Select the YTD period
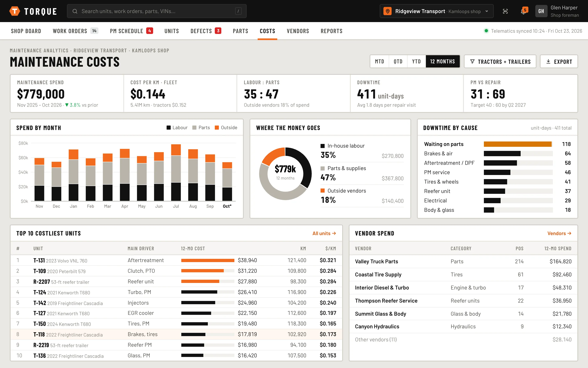Screen dimensions: 588x368 click(416, 62)
